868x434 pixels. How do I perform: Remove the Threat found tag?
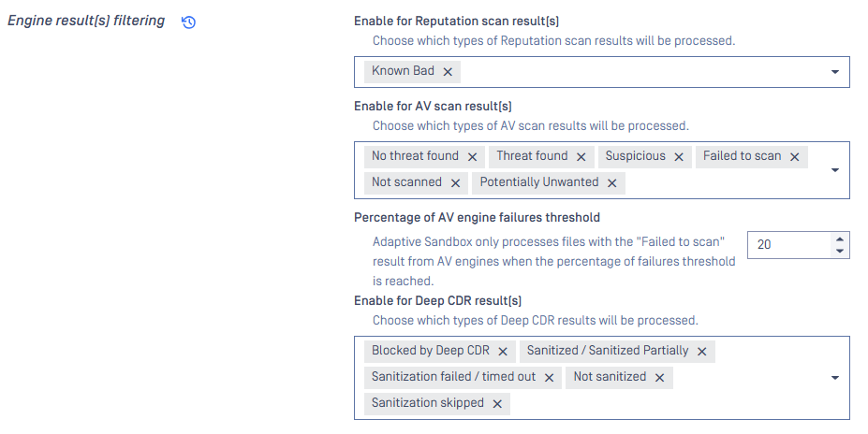point(581,157)
